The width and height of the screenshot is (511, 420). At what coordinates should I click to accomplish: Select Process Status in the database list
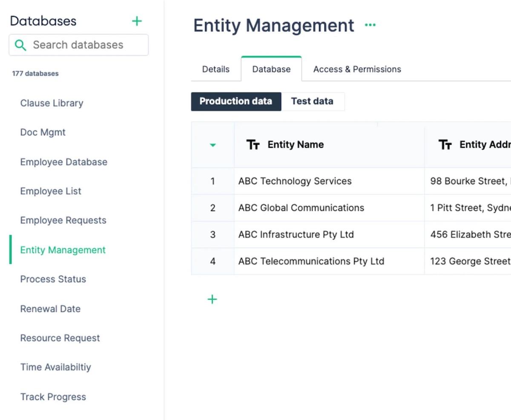pos(53,279)
